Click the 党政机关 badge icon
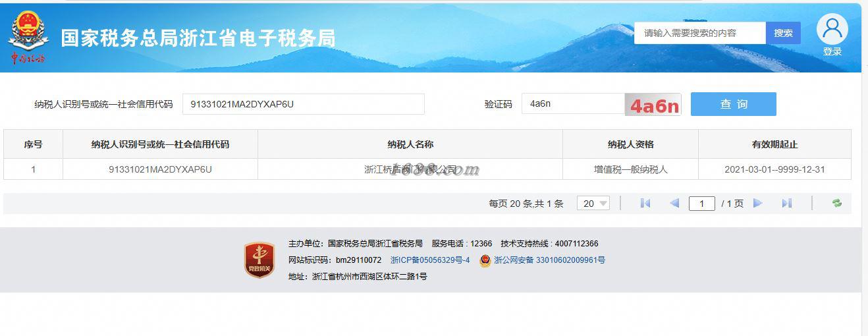This screenshot has width=868, height=336. tap(259, 260)
